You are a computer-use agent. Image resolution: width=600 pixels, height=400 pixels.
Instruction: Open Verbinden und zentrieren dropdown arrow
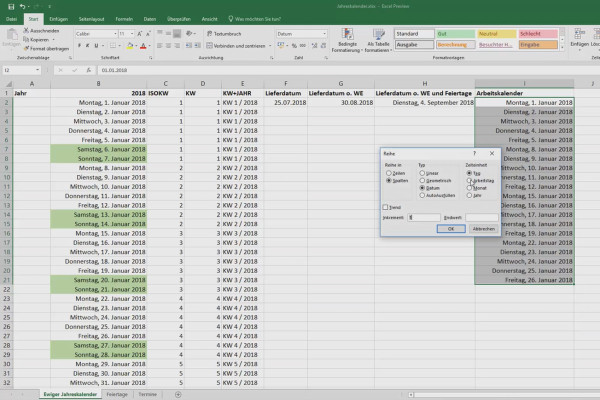point(270,46)
